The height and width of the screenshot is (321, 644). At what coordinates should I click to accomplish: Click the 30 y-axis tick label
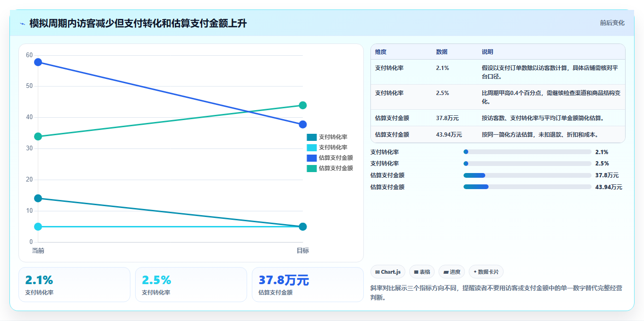tap(29, 148)
